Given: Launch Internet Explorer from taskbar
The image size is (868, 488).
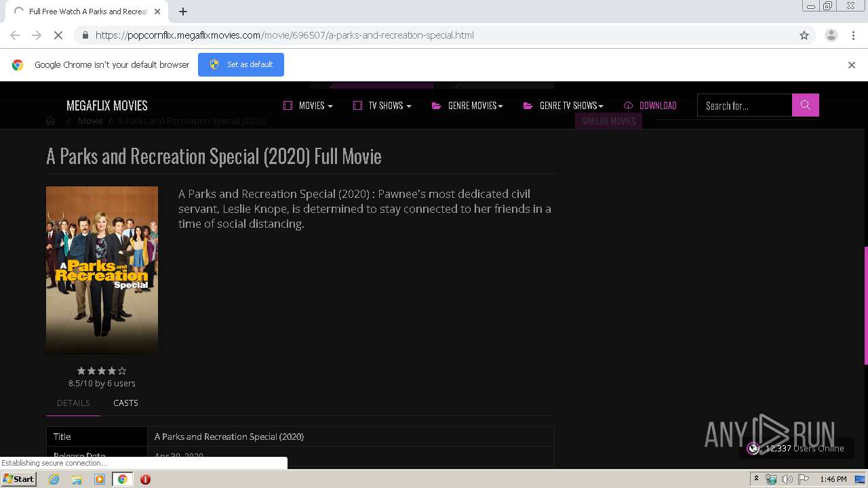Looking at the screenshot, I should pyautogui.click(x=54, y=479).
